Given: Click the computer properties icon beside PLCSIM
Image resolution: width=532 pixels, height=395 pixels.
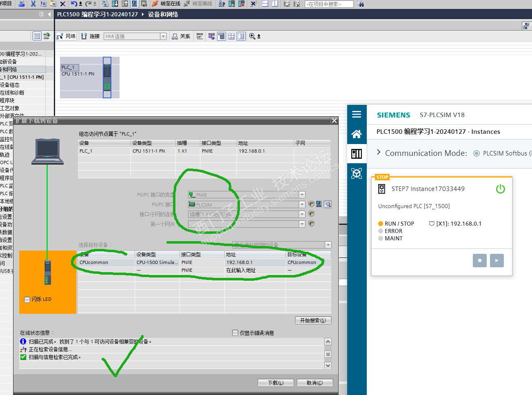Looking at the screenshot, I should pyautogui.click(x=319, y=204).
